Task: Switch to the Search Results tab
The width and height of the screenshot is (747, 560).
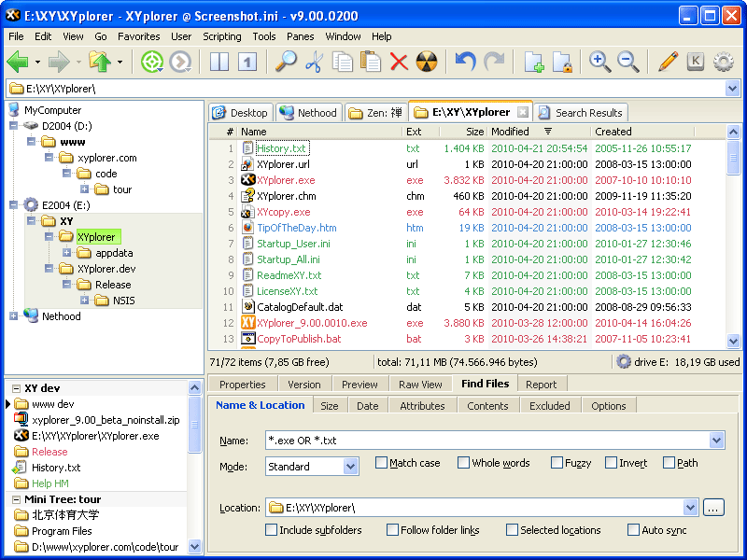Action: coord(581,113)
